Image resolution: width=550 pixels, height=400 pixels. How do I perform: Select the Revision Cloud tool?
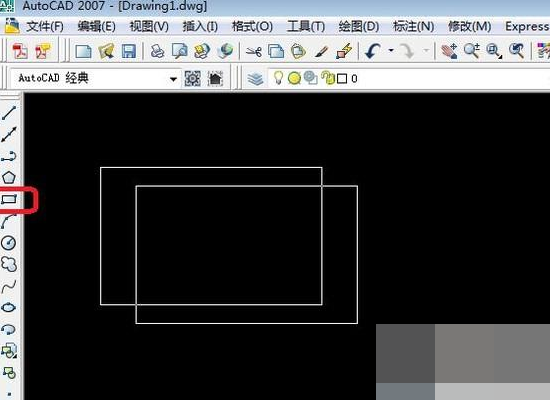9,264
